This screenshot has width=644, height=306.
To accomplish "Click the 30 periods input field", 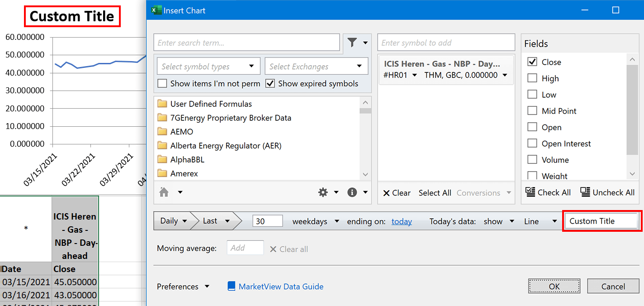I will click(267, 221).
